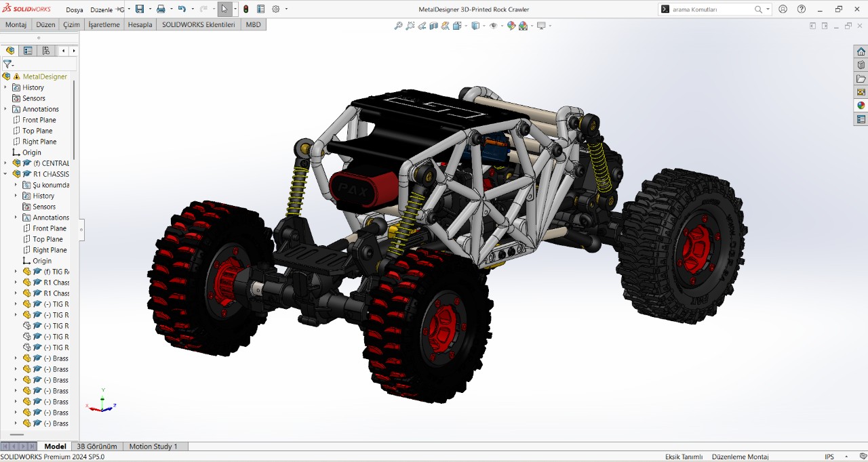
Task: Open SOLIDWORKS Resources home icon
Action: [x=861, y=51]
